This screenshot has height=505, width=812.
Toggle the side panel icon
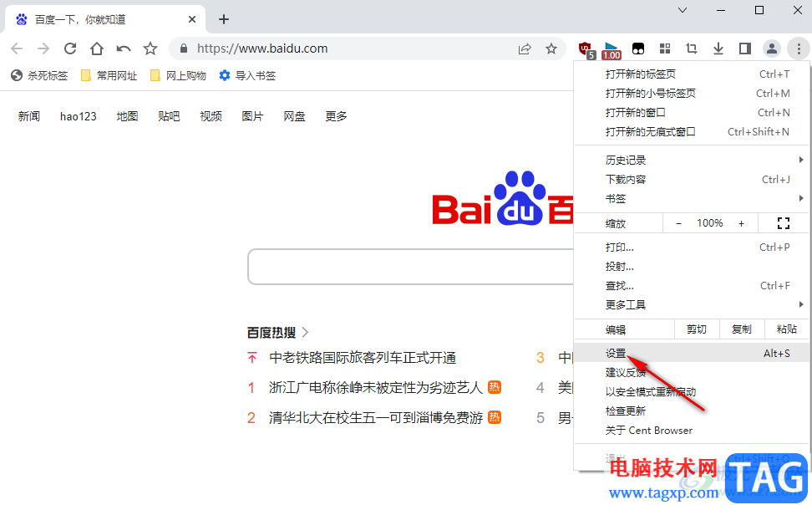(744, 48)
